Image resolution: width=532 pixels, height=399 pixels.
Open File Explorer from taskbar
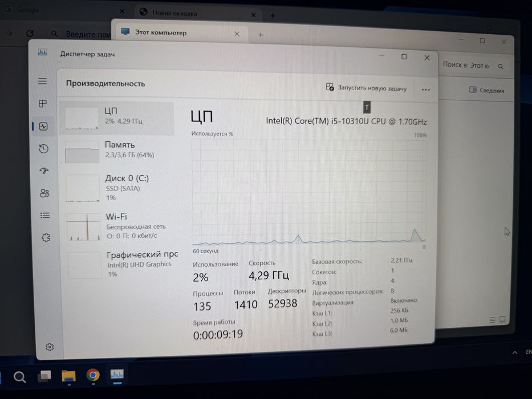[x=68, y=376]
